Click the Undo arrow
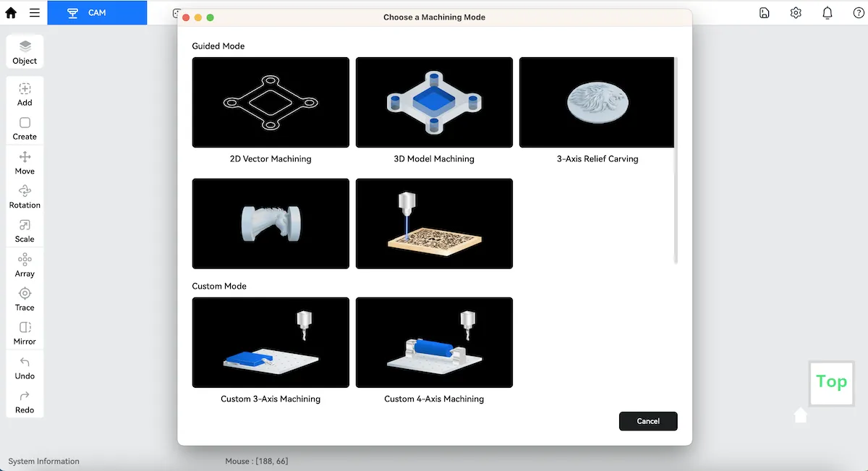Screen dimensions: 868x471 pos(25,362)
